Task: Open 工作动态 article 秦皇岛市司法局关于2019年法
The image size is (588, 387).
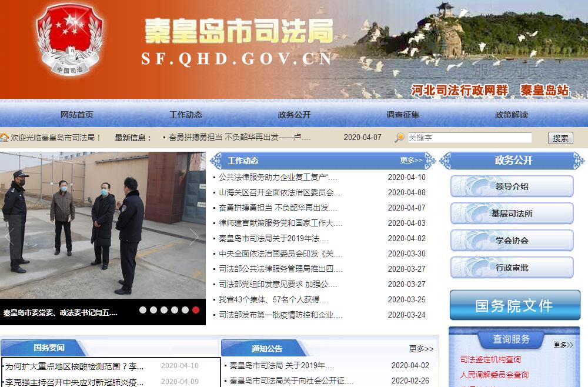Action: point(273,239)
